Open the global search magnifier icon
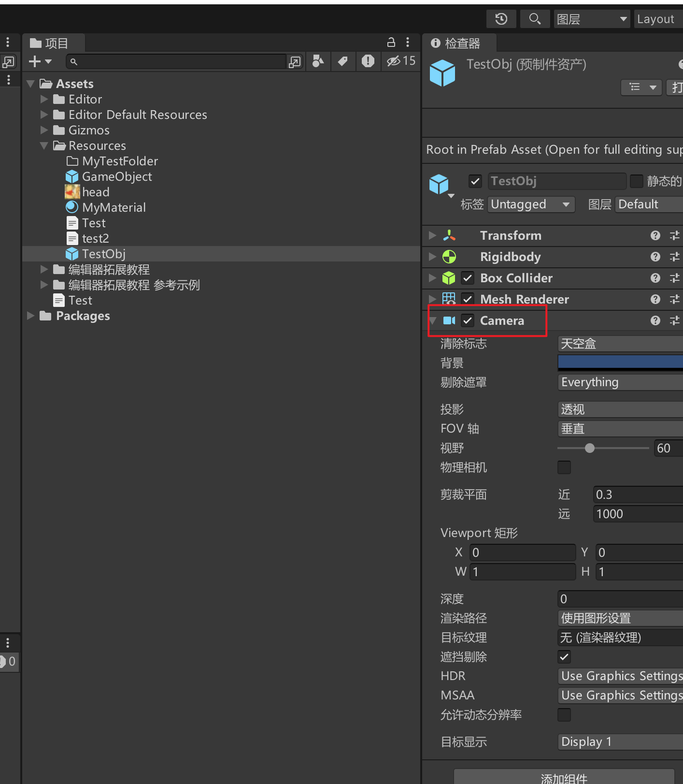 [x=534, y=19]
